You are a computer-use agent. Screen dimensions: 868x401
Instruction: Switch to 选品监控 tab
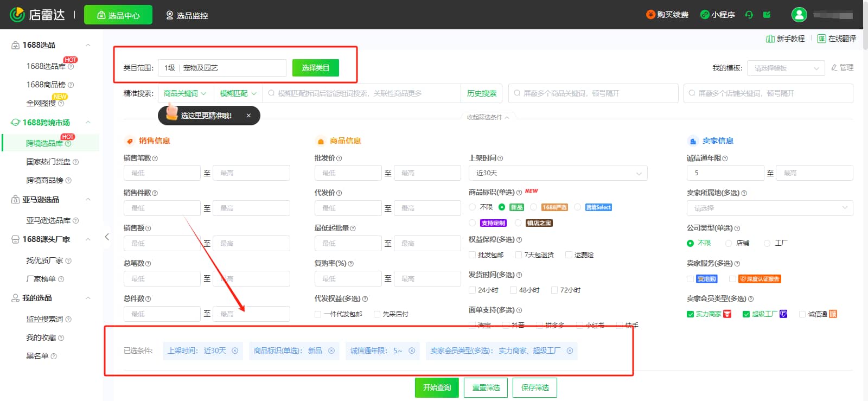tap(187, 15)
